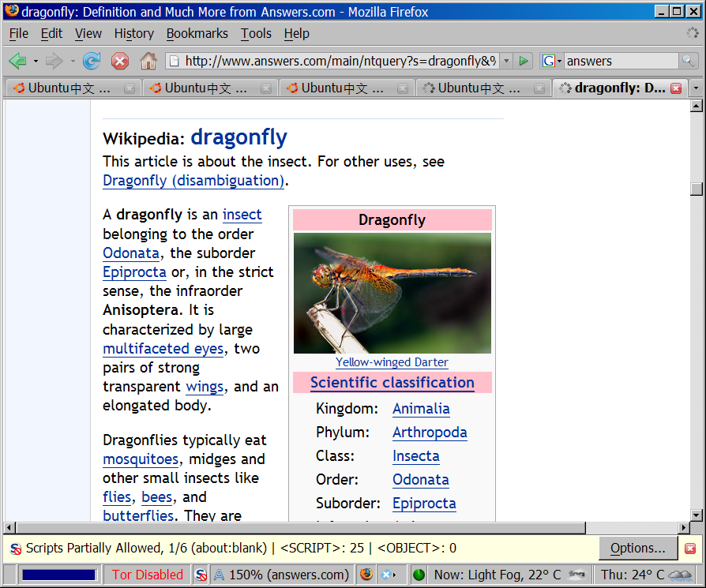The width and height of the screenshot is (706, 588).
Task: Open the Forward history dropdown arrow
Action: (x=73, y=62)
